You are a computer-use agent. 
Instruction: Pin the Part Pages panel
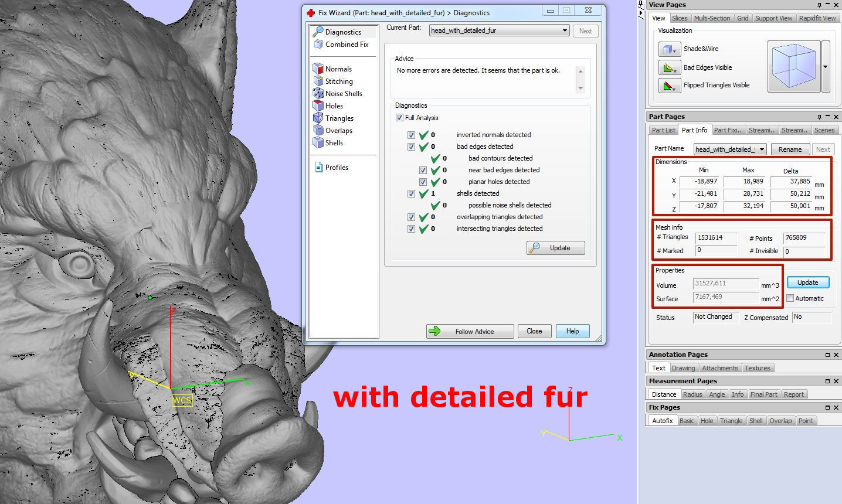point(819,117)
